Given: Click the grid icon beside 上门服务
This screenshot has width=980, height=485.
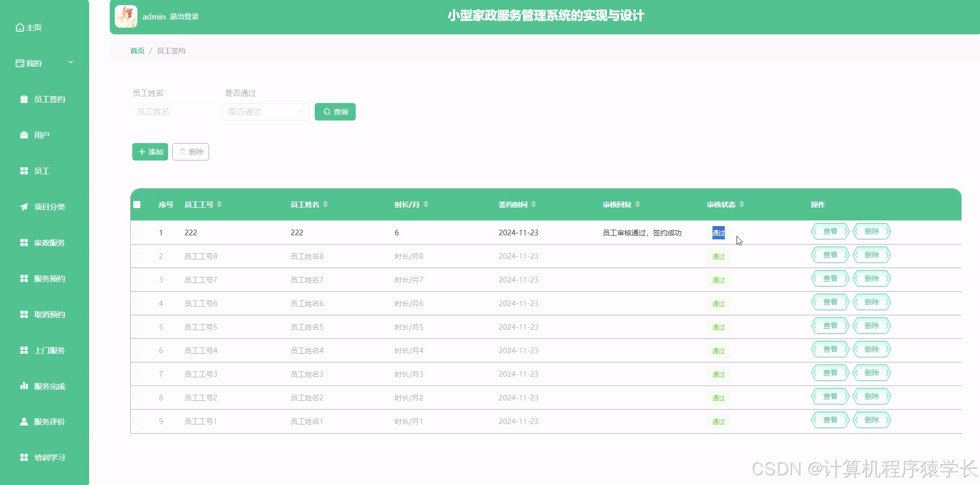Looking at the screenshot, I should (24, 350).
